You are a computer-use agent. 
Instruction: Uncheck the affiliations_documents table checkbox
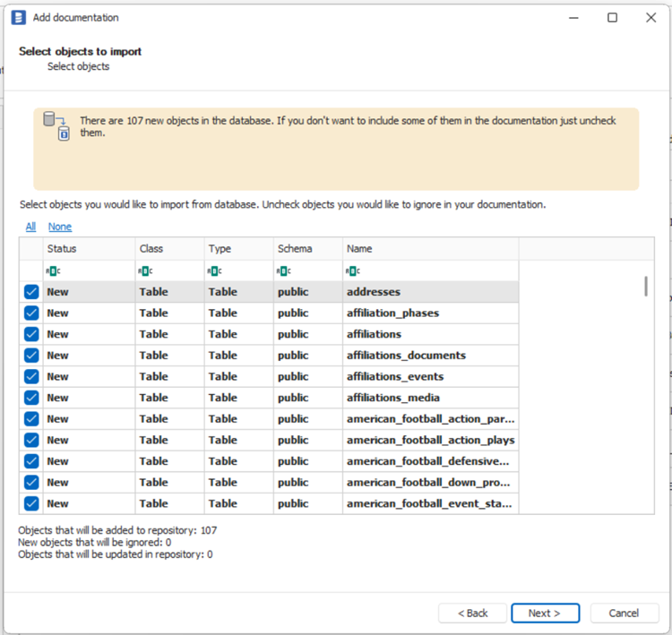[31, 356]
